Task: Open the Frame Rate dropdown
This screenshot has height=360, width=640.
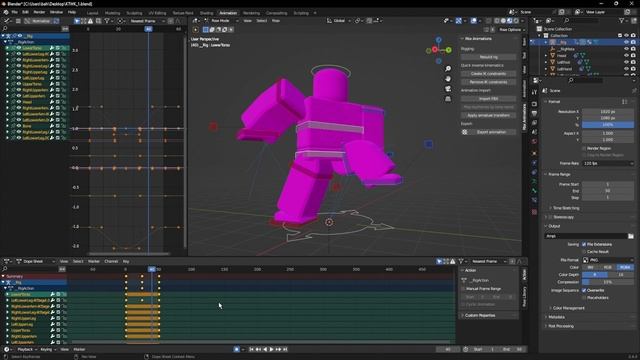Action: (608, 163)
